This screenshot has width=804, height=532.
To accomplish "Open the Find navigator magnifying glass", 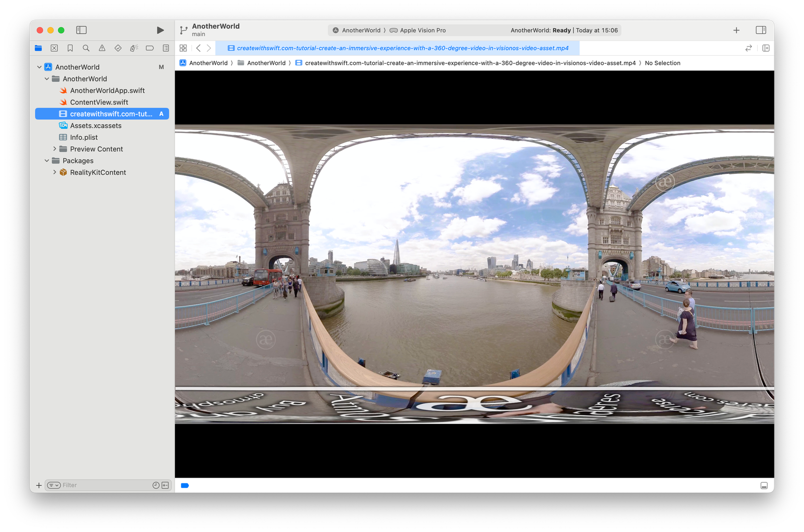I will tap(86, 48).
